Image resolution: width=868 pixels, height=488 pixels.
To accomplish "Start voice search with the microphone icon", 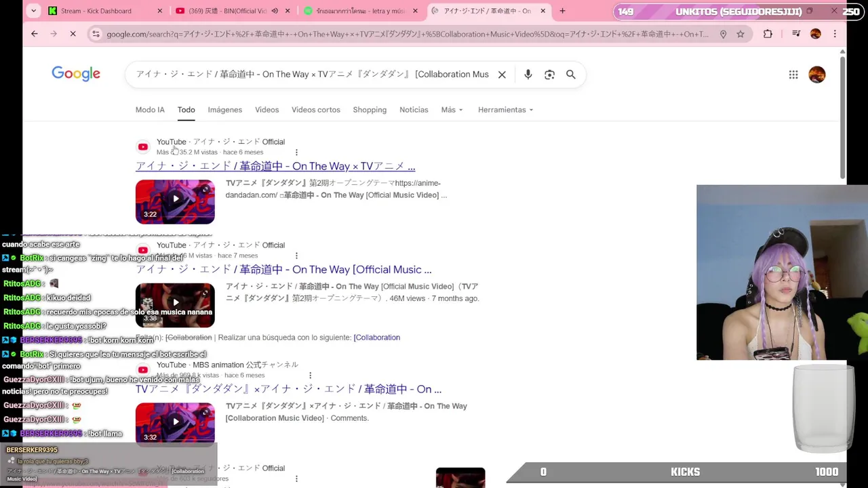I will point(528,75).
